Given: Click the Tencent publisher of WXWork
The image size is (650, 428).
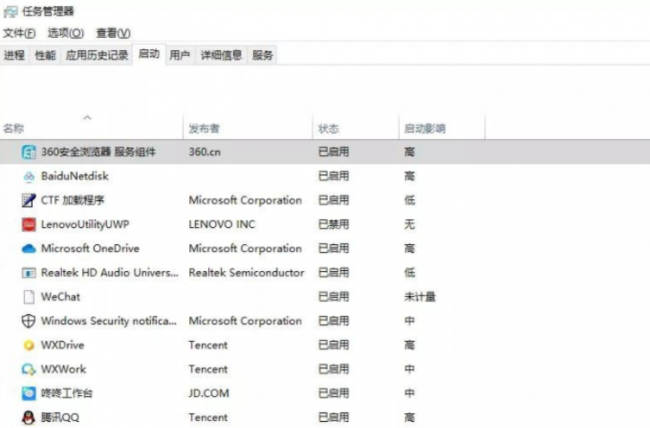Looking at the screenshot, I should pyautogui.click(x=208, y=369).
